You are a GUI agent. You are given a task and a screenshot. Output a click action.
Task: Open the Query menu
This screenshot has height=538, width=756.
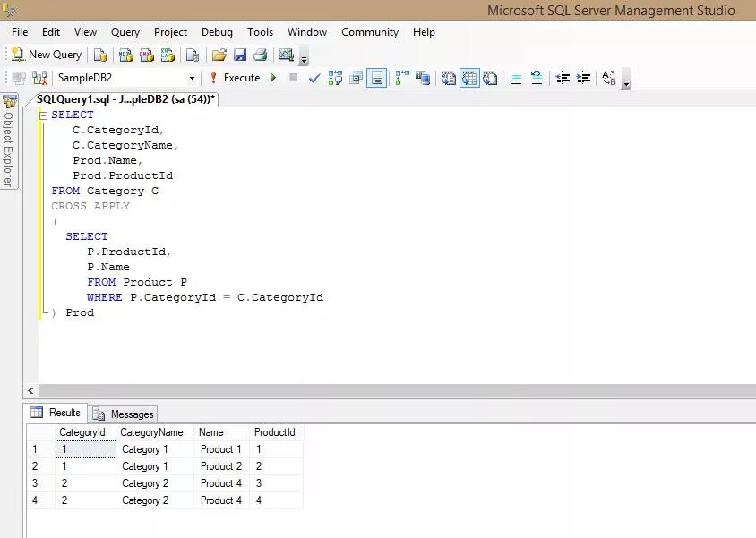(x=125, y=32)
